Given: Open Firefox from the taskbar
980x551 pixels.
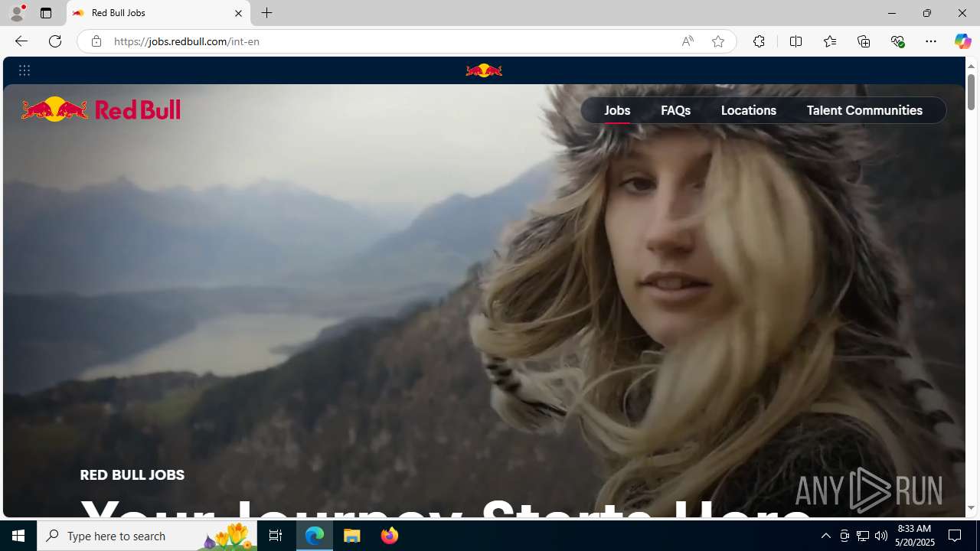Looking at the screenshot, I should click(x=389, y=536).
